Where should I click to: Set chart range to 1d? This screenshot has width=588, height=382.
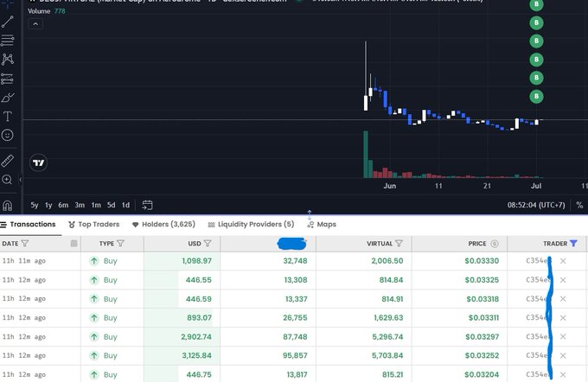coord(125,205)
